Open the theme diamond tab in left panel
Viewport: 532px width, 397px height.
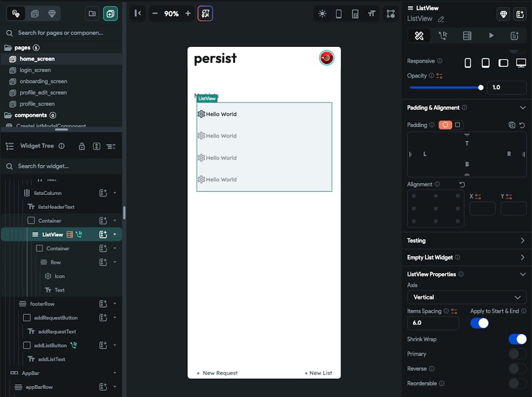click(52, 14)
